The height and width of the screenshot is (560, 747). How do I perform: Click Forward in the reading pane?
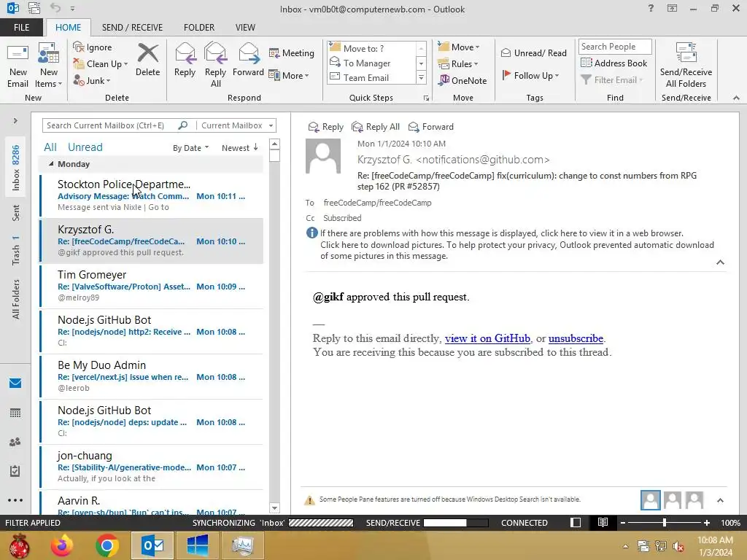pyautogui.click(x=430, y=127)
